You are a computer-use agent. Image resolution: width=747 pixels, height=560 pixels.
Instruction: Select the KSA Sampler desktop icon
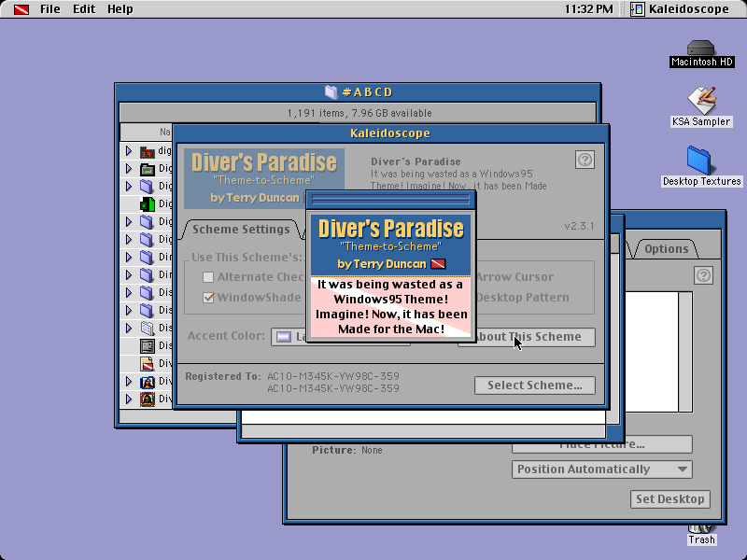coord(701,101)
